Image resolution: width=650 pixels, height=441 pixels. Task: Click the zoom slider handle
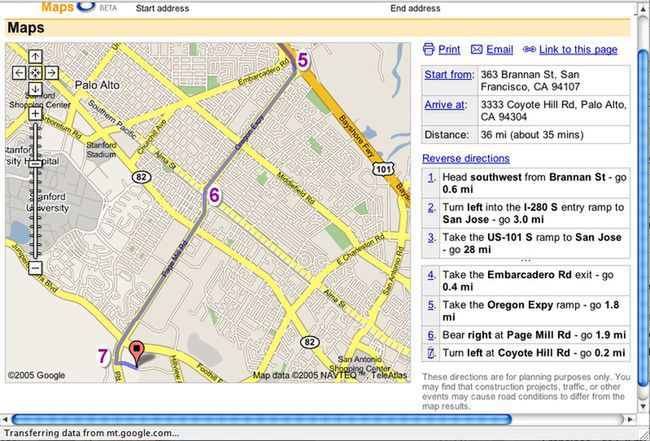tap(36, 164)
